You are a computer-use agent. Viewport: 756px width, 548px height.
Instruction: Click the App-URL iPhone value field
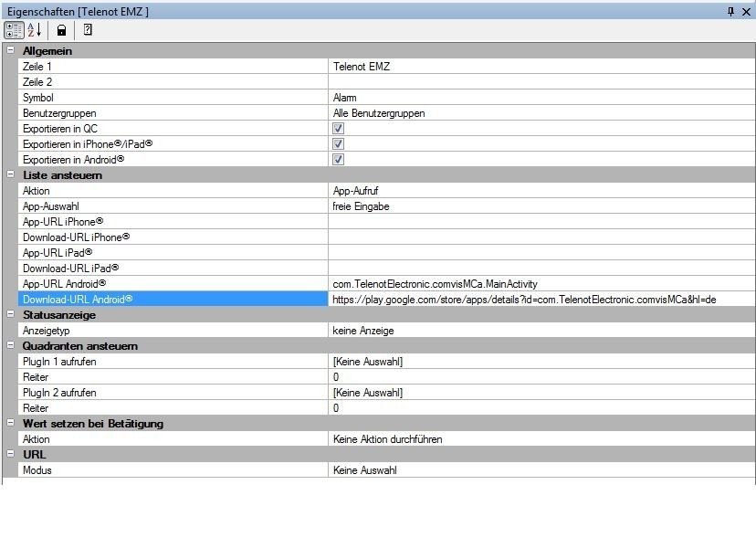(x=541, y=221)
